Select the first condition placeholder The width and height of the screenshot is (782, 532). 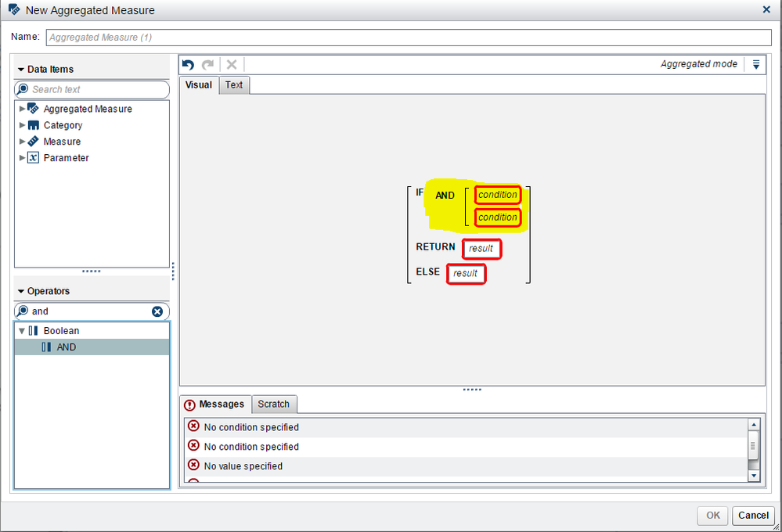[x=498, y=195]
